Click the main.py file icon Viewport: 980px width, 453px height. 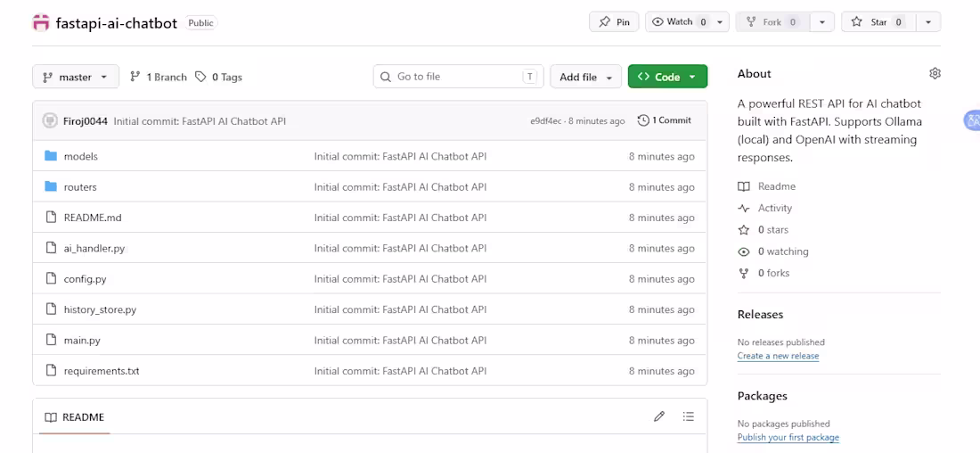click(x=52, y=340)
